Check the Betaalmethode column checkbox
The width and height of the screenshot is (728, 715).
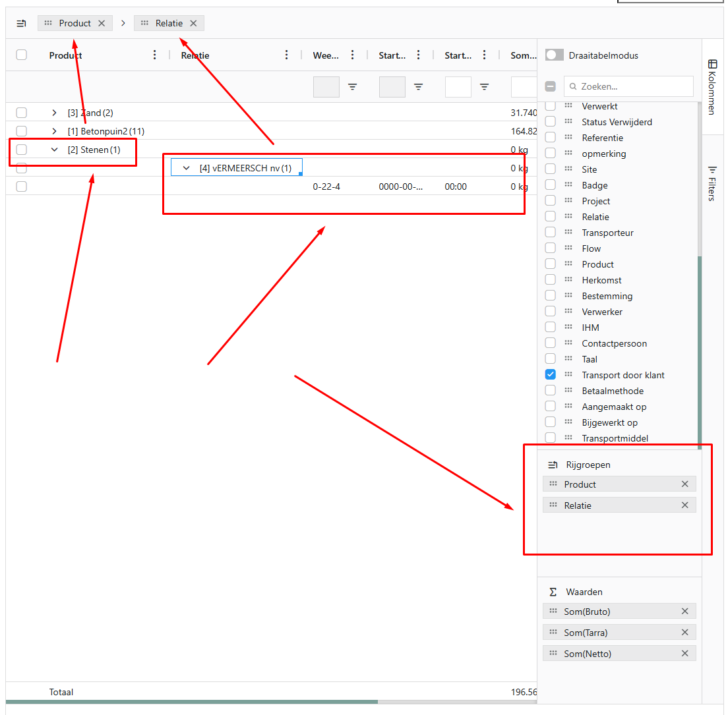551,391
